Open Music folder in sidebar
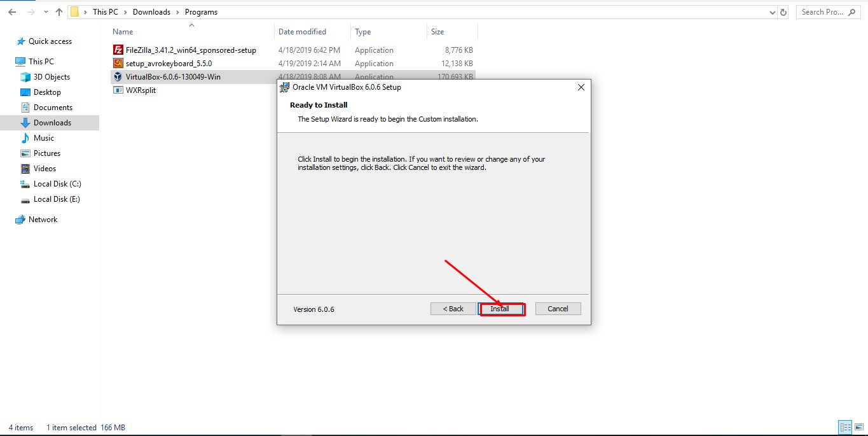Image resolution: width=868 pixels, height=436 pixels. point(44,138)
